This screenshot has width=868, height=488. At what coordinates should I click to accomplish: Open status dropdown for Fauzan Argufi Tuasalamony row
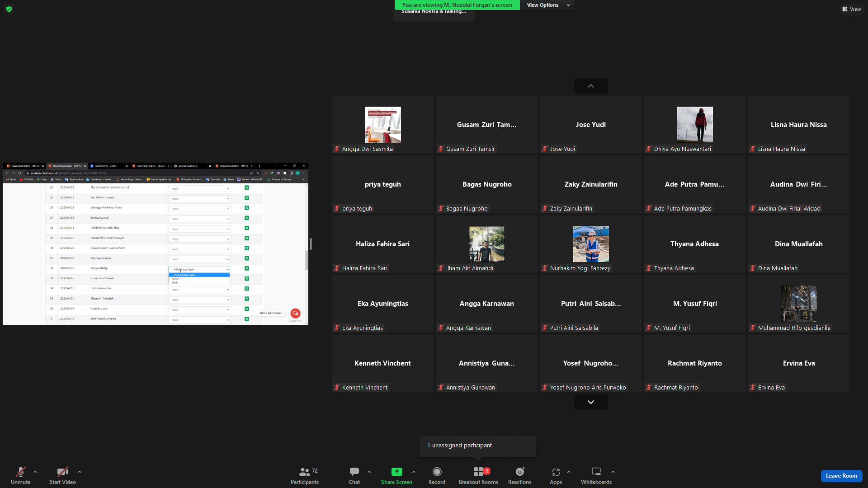click(199, 249)
